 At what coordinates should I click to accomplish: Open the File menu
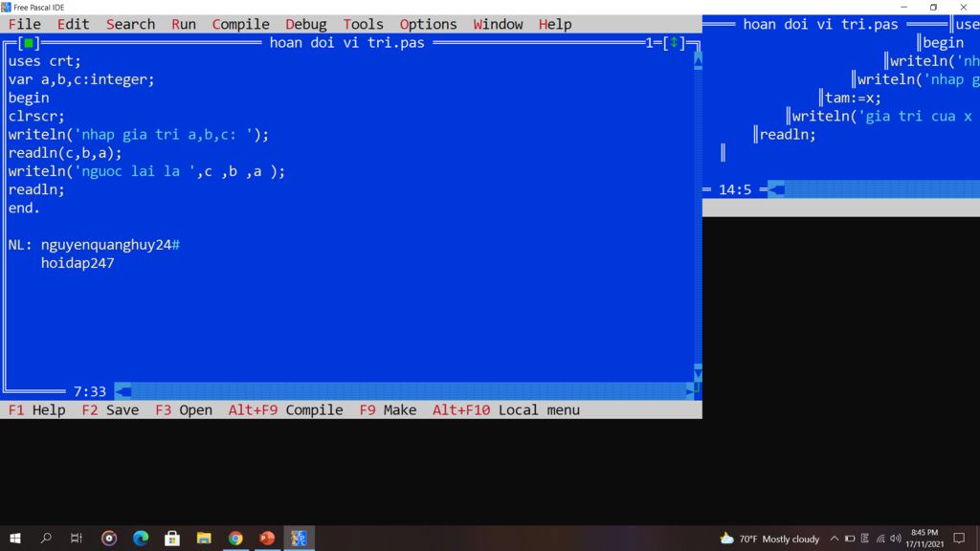point(24,24)
